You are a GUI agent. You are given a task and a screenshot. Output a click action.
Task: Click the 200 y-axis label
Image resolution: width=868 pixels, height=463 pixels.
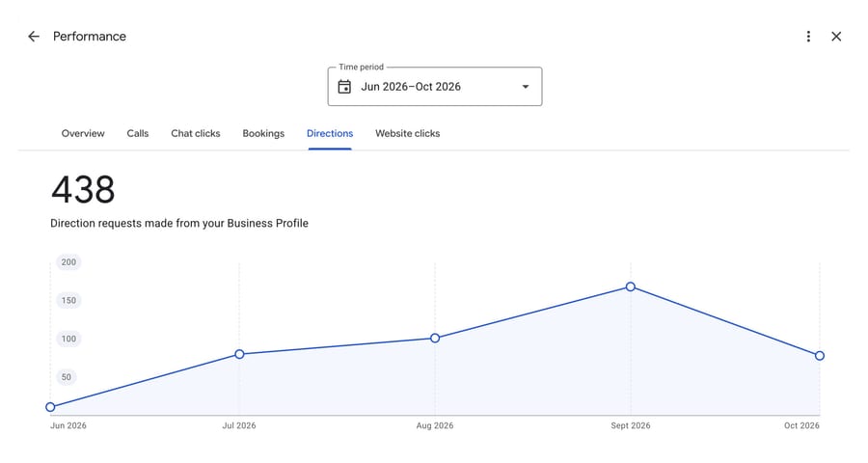pos(68,262)
